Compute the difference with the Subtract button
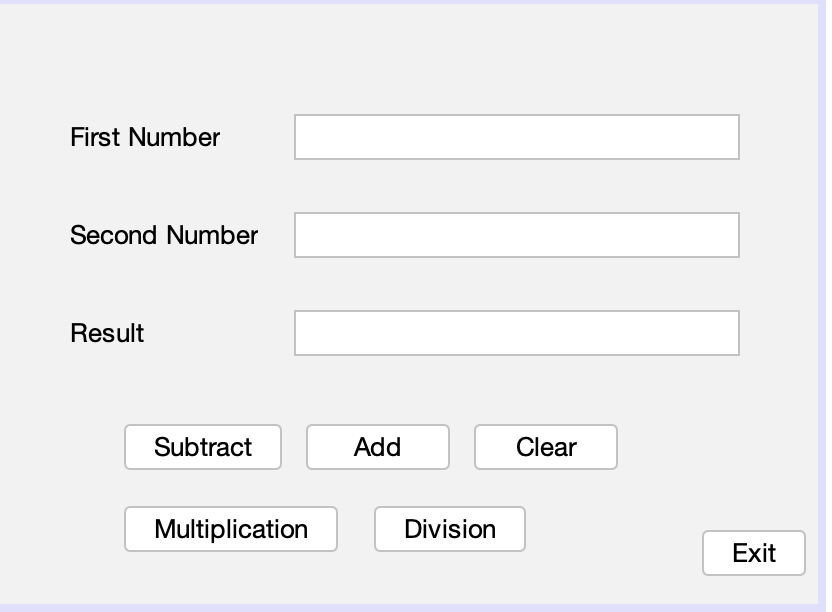Screen dimensions: 832x612 [203, 447]
